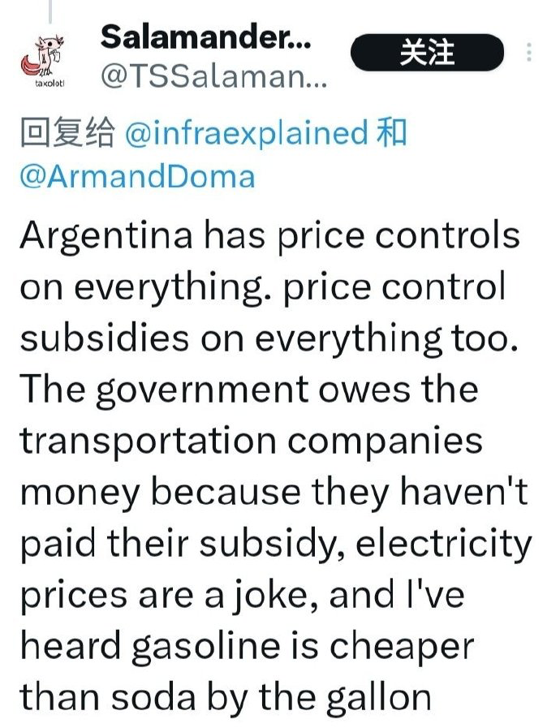Click the word 'Argentina' in the tweet
The width and height of the screenshot is (560, 728).
click(x=106, y=236)
